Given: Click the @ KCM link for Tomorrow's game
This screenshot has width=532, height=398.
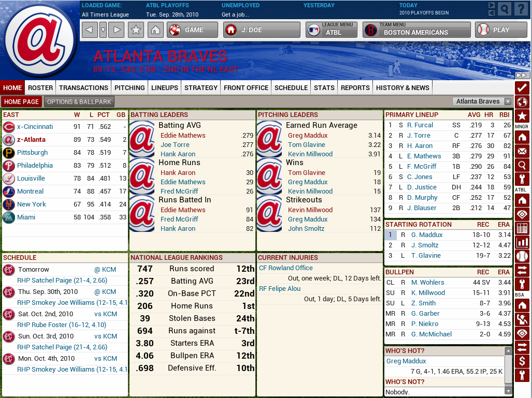Looking at the screenshot, I should point(105,270).
